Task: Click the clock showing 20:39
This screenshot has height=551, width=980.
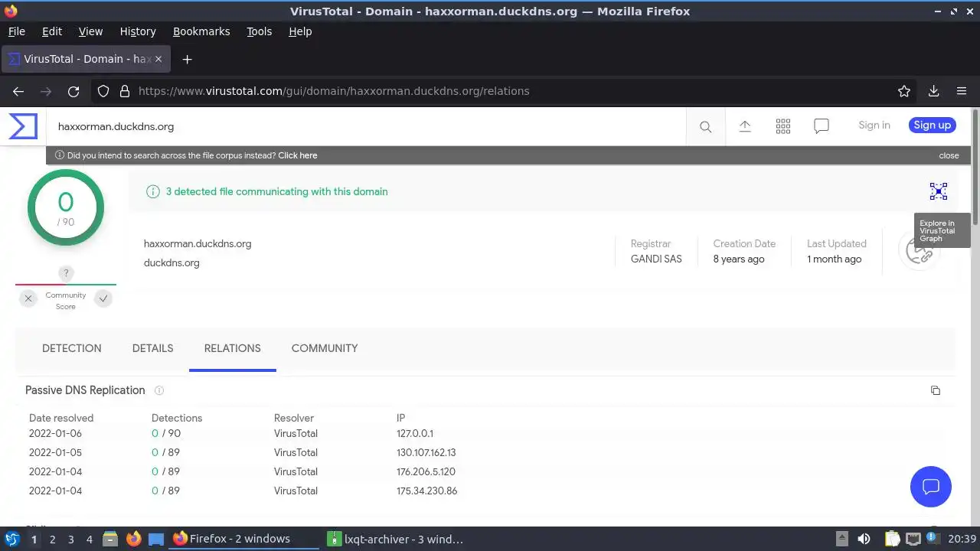Action: pyautogui.click(x=962, y=539)
